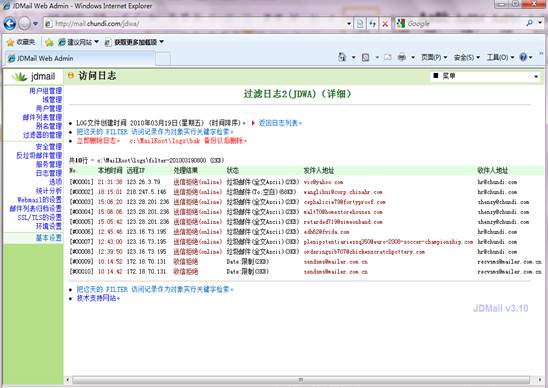Click time 10:14:52 in row #00009
Image resolution: width=548 pixels, height=388 pixels.
click(x=110, y=262)
